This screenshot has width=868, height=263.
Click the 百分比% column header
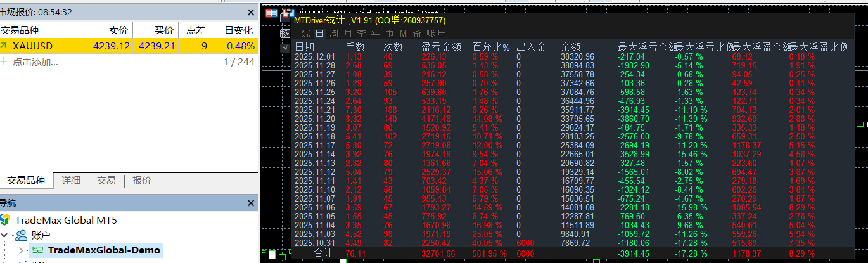tap(491, 47)
